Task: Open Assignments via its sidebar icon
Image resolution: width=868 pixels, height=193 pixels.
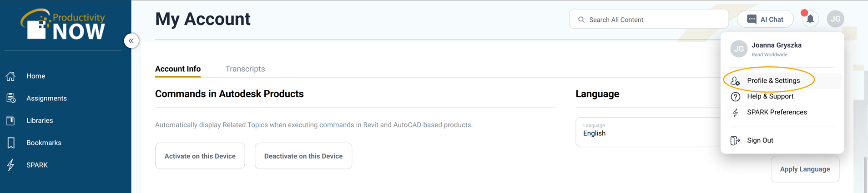Action: point(11,98)
